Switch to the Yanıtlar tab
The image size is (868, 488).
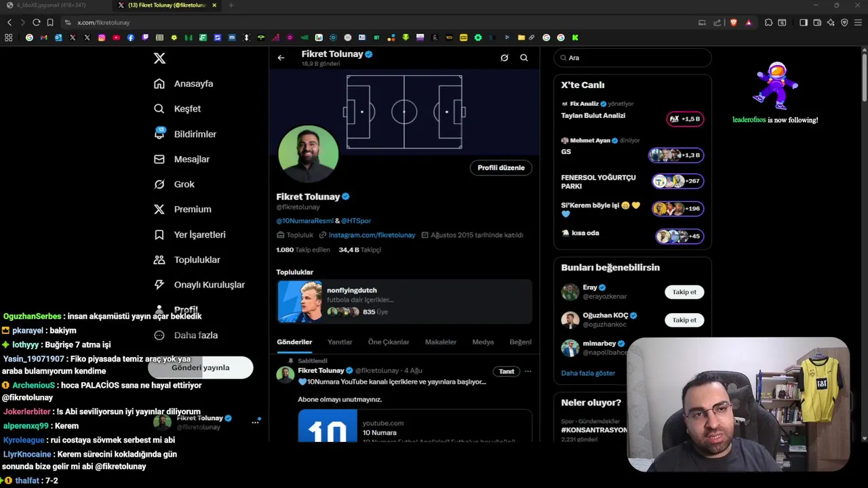tap(340, 342)
